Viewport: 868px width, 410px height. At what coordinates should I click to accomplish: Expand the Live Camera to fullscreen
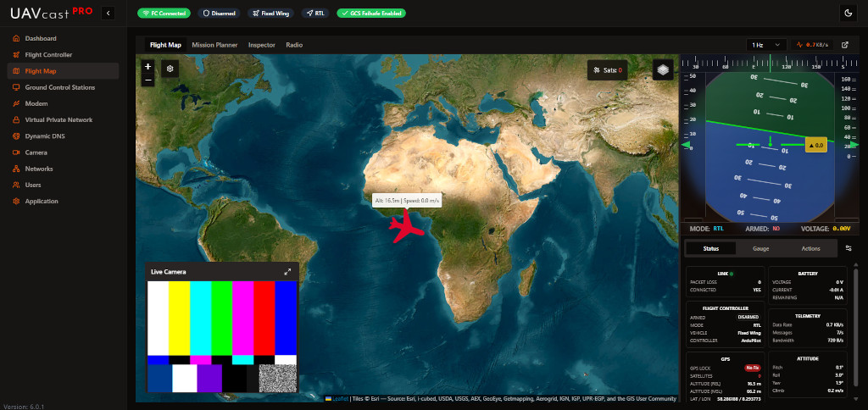click(x=287, y=272)
